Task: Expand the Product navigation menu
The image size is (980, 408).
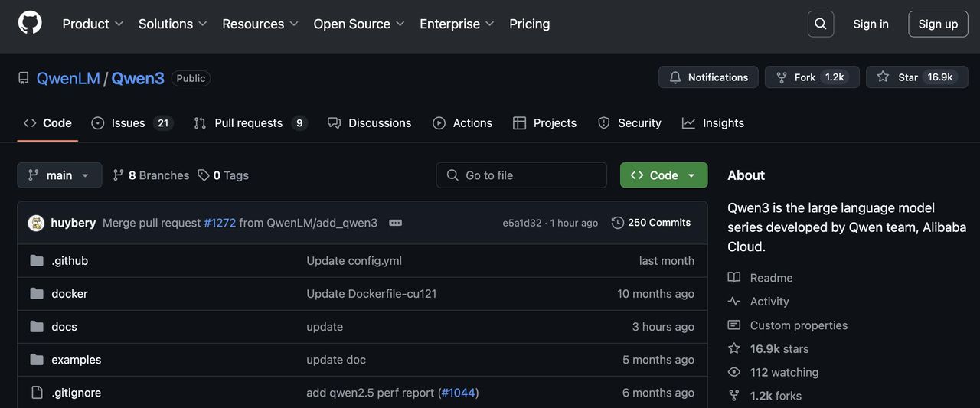Action: tap(93, 24)
